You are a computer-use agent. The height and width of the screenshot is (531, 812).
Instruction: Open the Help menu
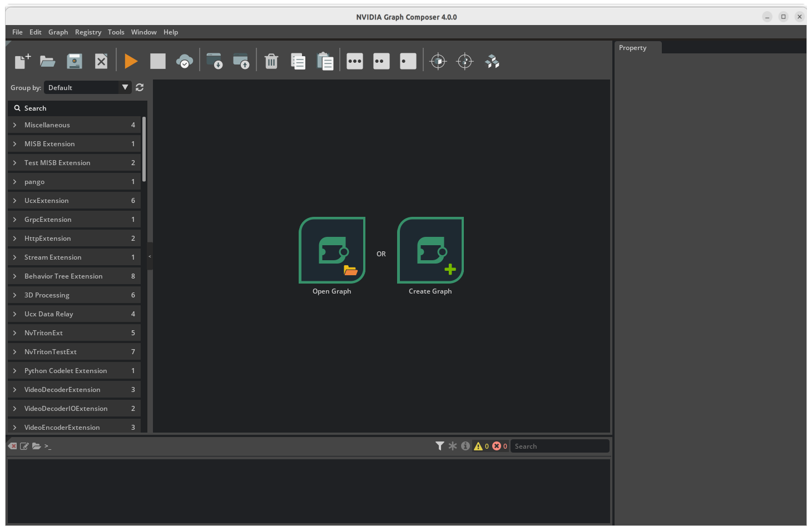tap(171, 32)
